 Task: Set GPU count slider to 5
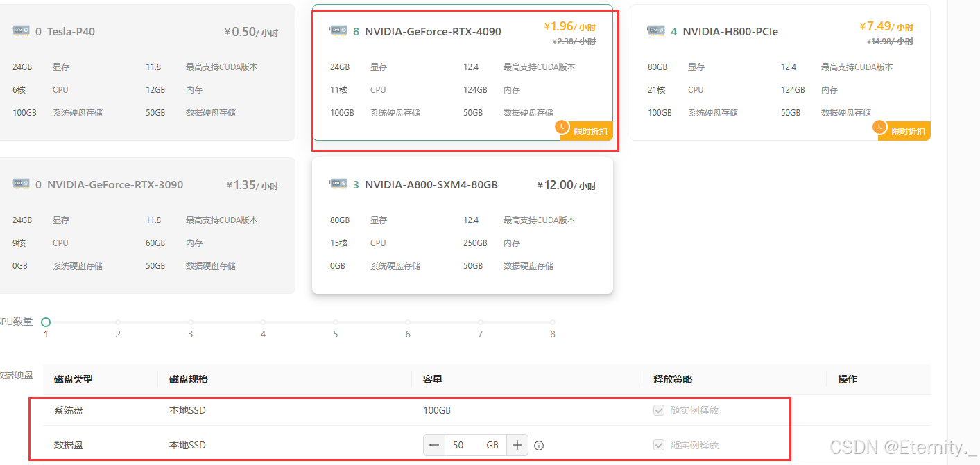click(x=336, y=322)
